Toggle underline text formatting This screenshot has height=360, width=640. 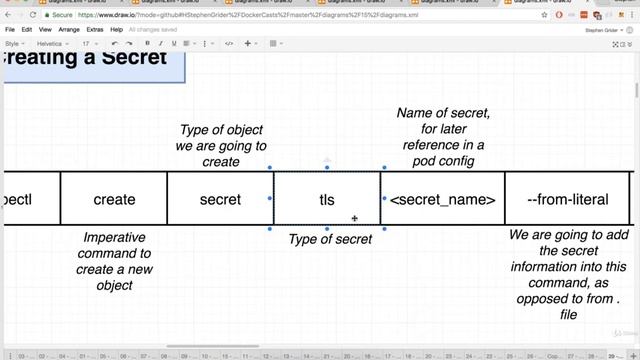tap(174, 43)
